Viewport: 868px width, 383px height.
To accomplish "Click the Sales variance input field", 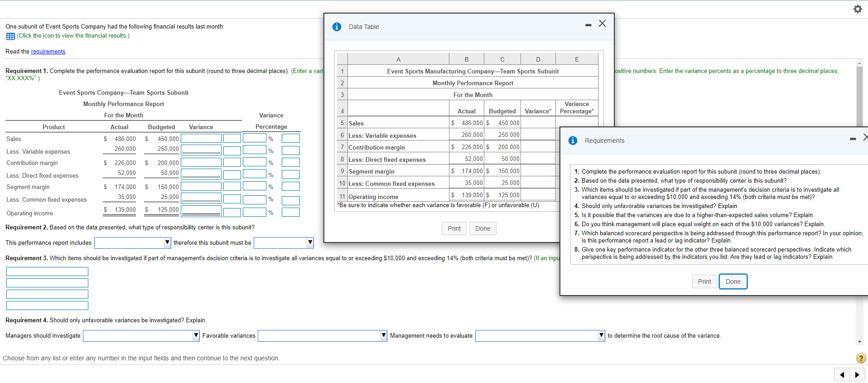I will point(201,138).
